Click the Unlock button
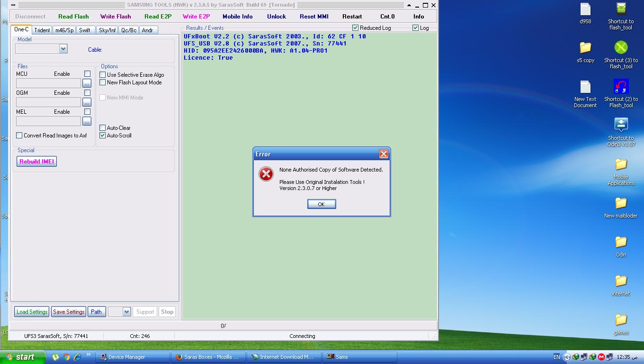644x364 pixels. tap(277, 17)
